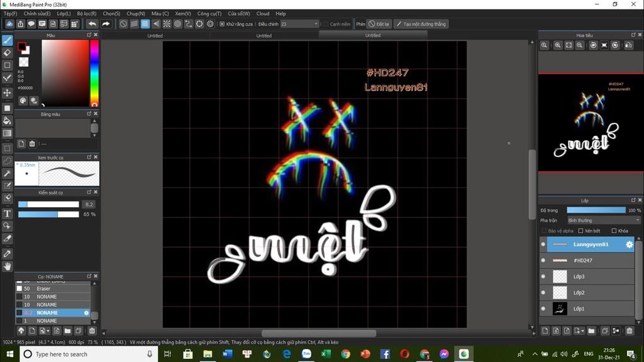Adjust the brush size slider 8.2

pos(48,205)
